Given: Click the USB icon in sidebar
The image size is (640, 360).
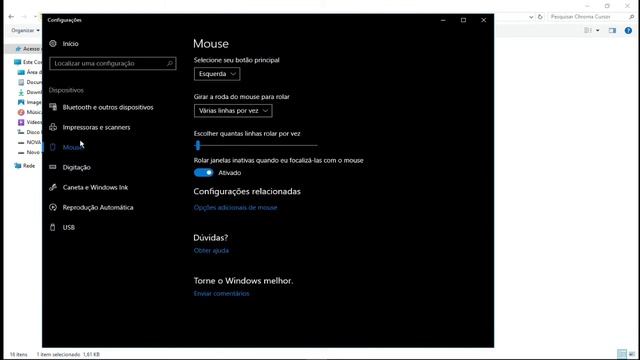Looking at the screenshot, I should click(53, 227).
